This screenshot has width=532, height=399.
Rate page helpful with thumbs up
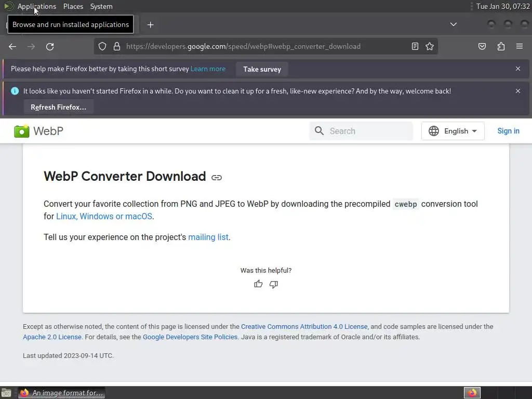coord(258,284)
